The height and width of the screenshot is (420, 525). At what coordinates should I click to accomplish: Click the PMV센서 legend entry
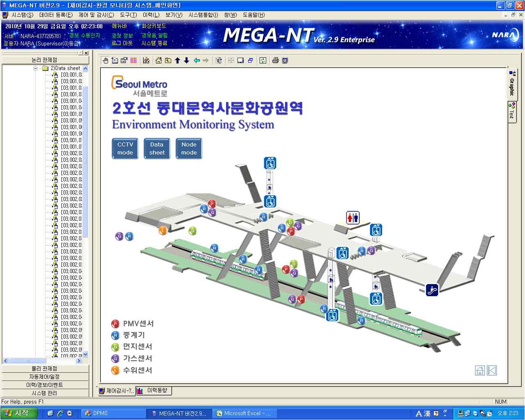(x=132, y=324)
